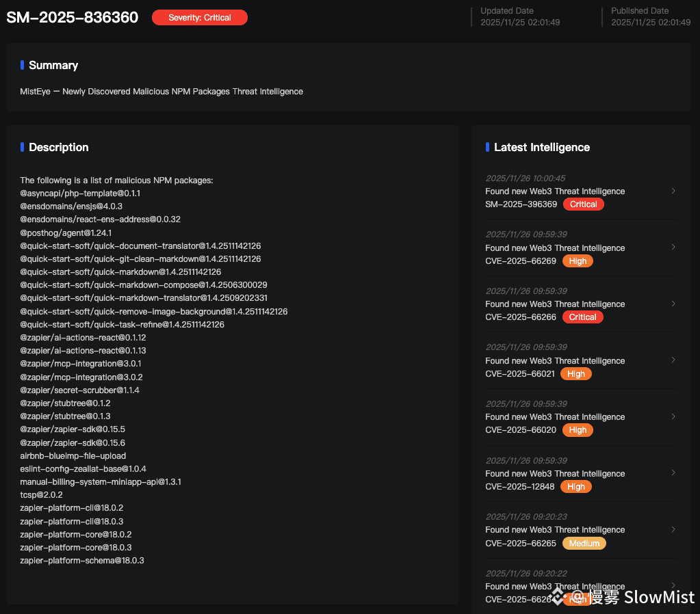Open chevron for CVE-2025-66020 entry
This screenshot has width=700, height=614.
(x=673, y=417)
